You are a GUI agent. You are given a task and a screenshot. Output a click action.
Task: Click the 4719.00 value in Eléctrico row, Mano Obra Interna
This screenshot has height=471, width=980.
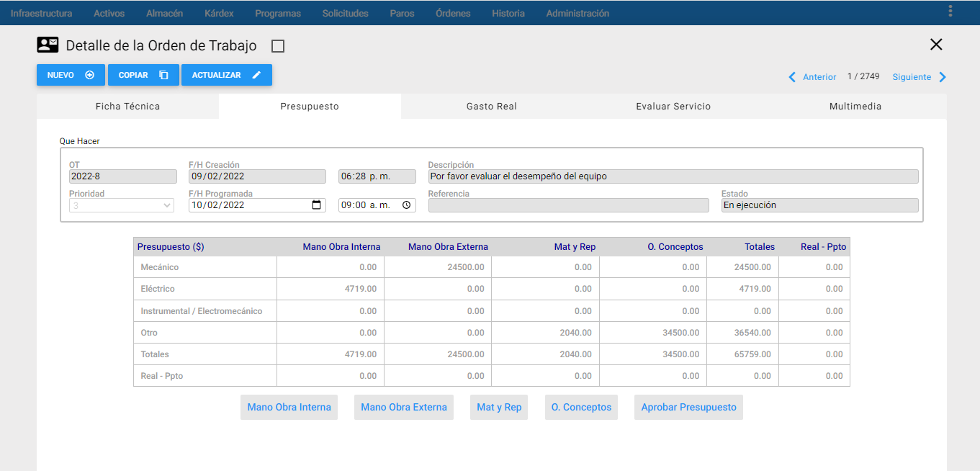pos(361,289)
